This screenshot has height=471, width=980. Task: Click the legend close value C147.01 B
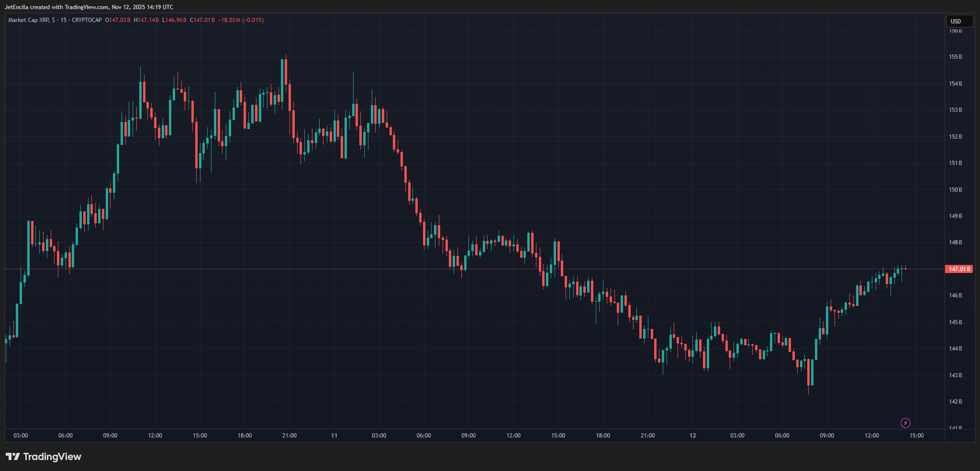coord(202,20)
